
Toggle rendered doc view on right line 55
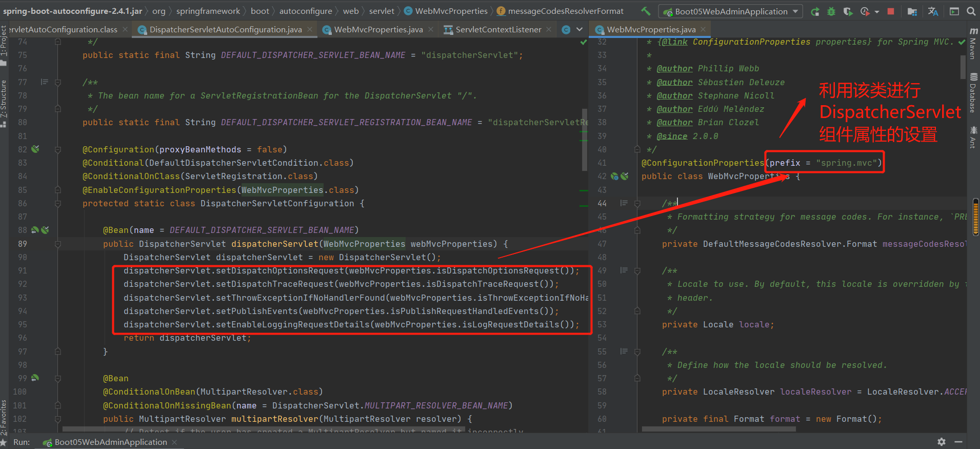[x=624, y=352]
